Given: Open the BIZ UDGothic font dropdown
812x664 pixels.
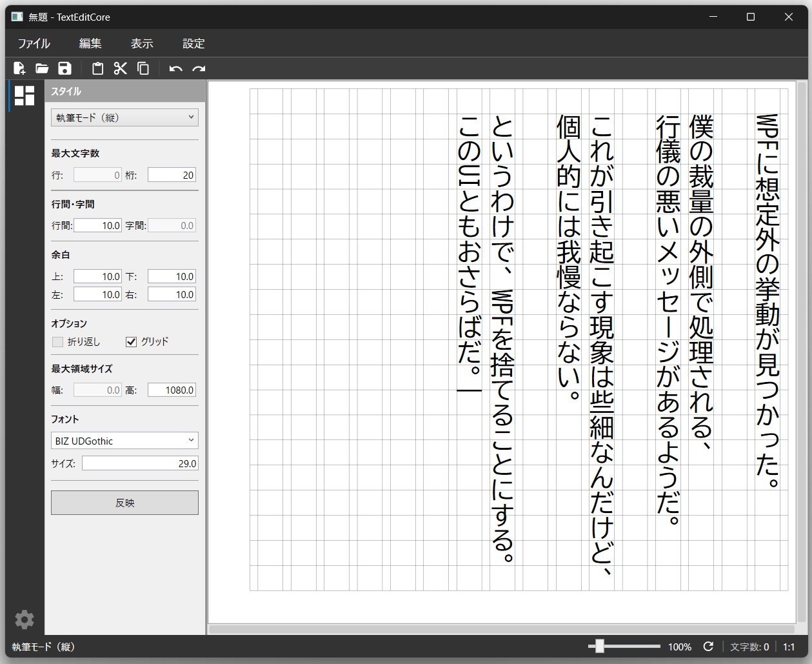Looking at the screenshot, I should [x=124, y=441].
